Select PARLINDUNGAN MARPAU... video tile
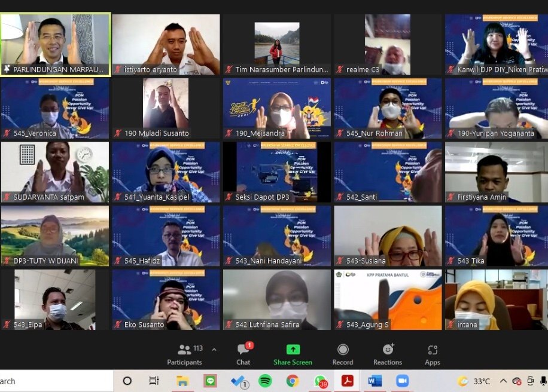This screenshot has width=548, height=392. (55, 45)
